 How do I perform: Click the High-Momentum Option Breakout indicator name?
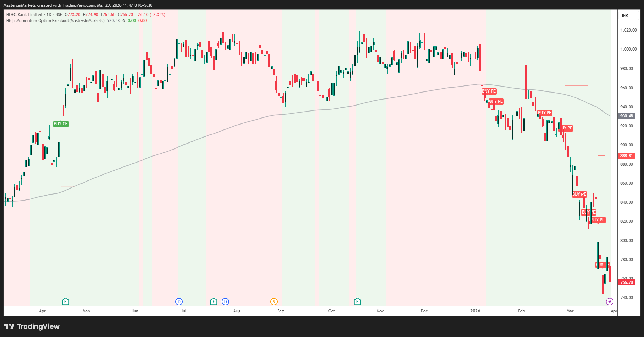pyautogui.click(x=55, y=21)
